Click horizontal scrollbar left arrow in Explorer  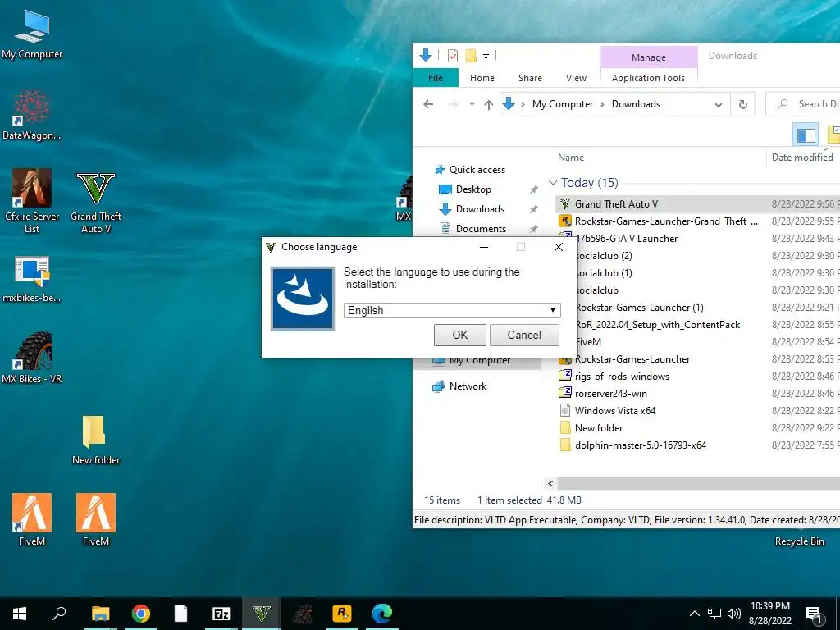550,484
